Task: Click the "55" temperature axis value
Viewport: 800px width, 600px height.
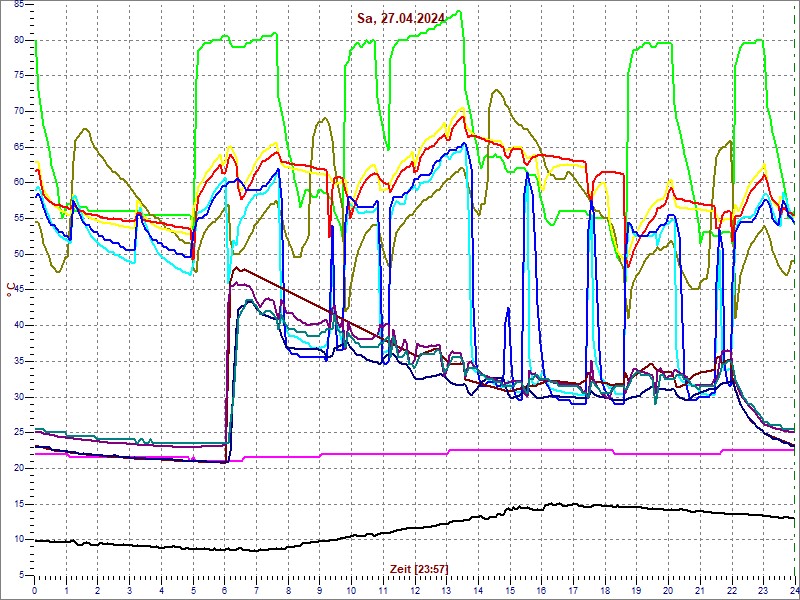Action: pos(18,218)
